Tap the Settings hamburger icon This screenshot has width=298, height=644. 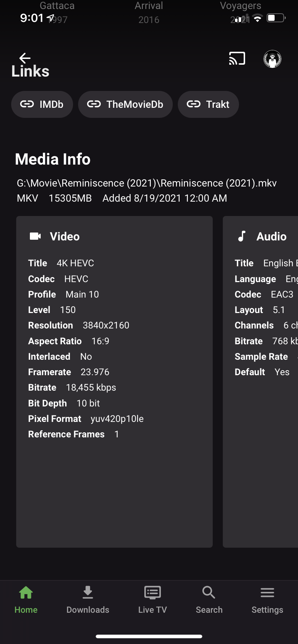click(x=267, y=592)
